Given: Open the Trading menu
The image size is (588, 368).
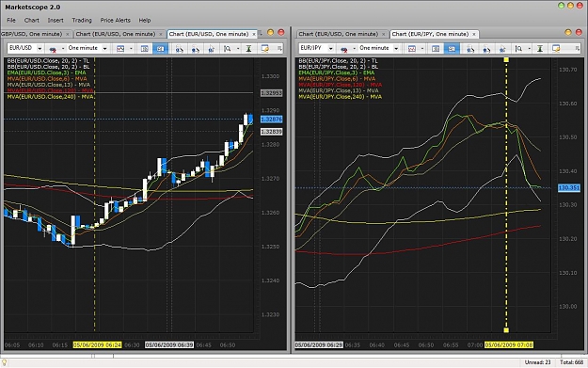Looking at the screenshot, I should 82,21.
